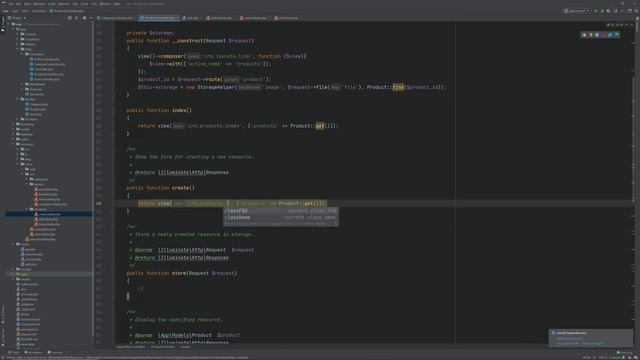This screenshot has width=640, height=360.
Task: Collapse the views folder arrow
Action: coord(18,164)
